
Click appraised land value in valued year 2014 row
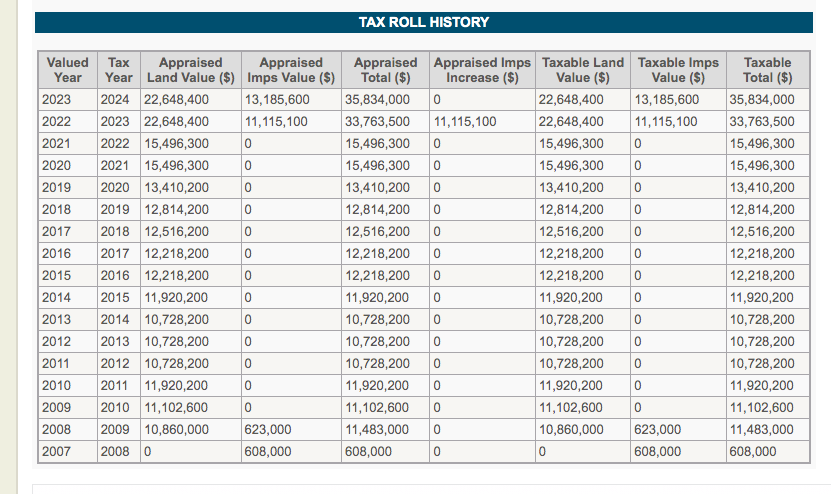coord(191,298)
